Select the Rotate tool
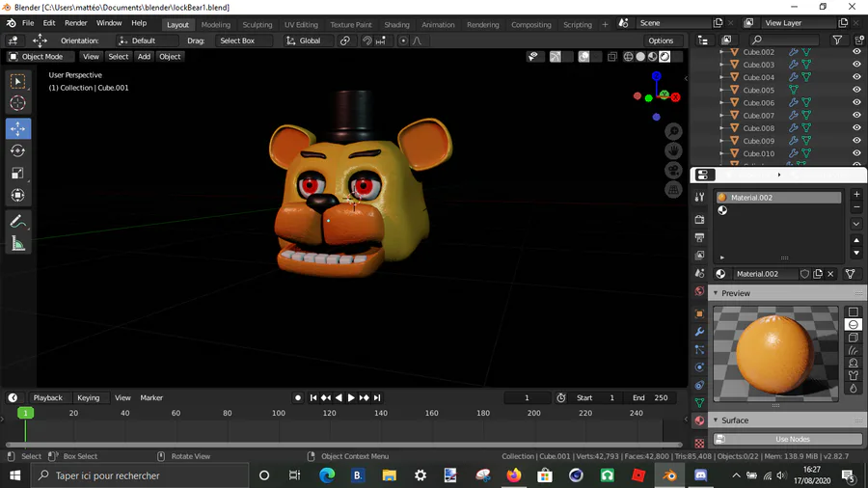Screen dimensions: 868x488 [x=17, y=150]
